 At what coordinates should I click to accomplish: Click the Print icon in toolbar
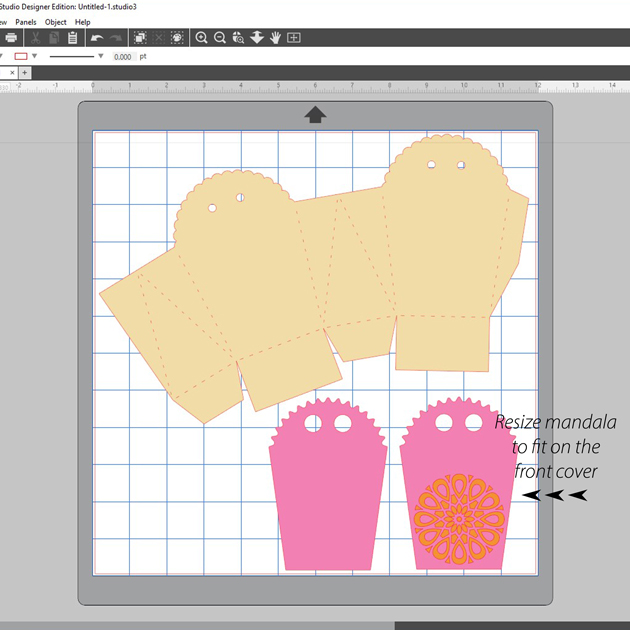tap(11, 38)
